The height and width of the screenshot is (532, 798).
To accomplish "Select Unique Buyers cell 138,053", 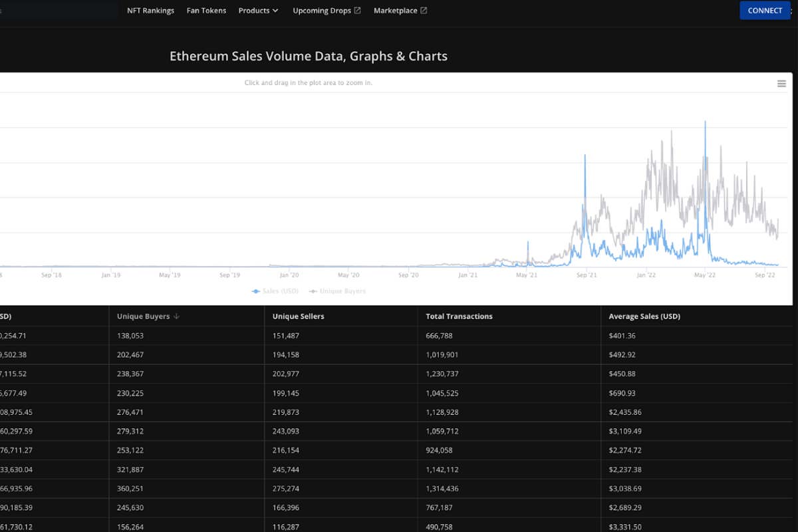I will pos(130,336).
